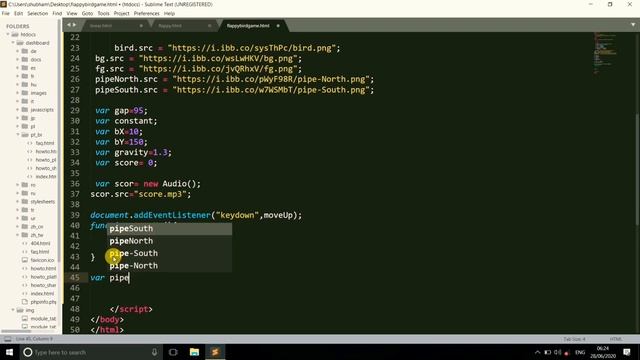Open the Help menu

click(169, 13)
